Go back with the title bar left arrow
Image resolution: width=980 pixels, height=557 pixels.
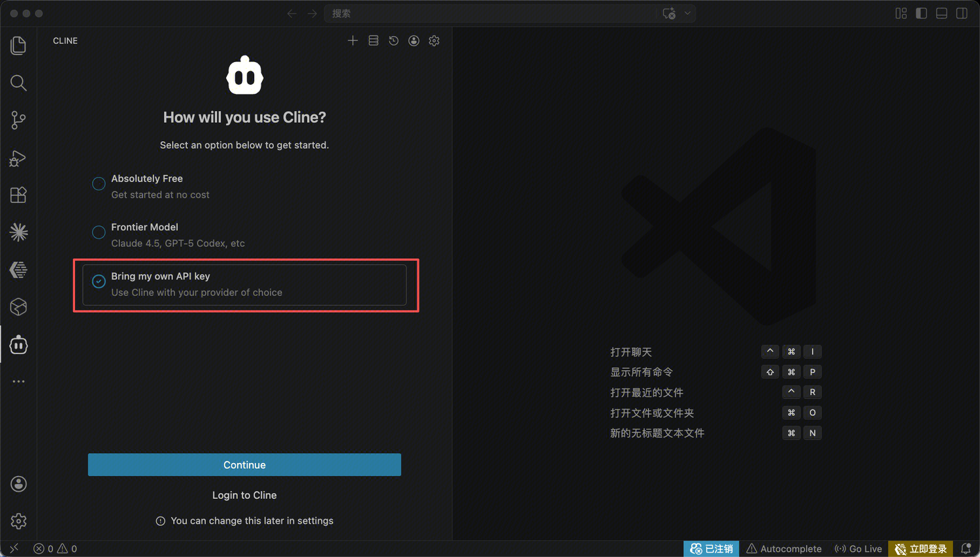coord(292,14)
